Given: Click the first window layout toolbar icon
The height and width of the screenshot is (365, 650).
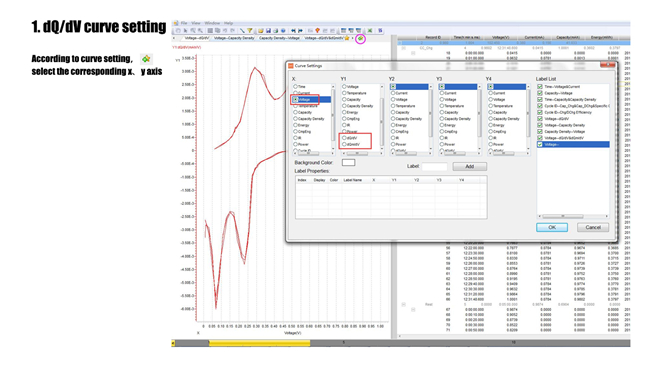Looking at the screenshot, I should tap(343, 31).
